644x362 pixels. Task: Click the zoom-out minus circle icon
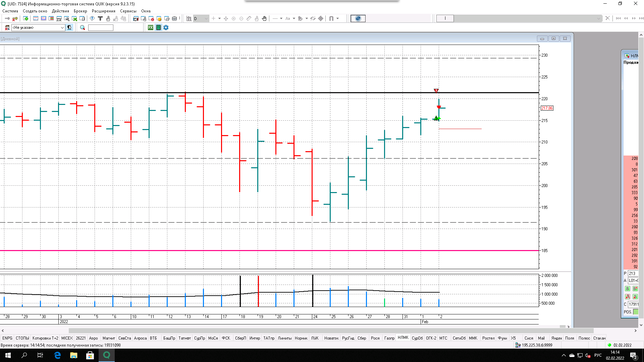point(241,18)
